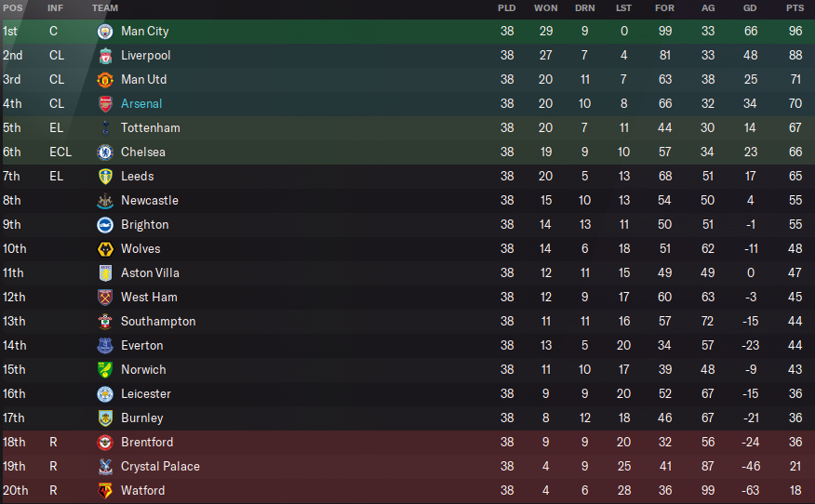Screen dimensions: 815x504
Task: Click the Chelsea club badge
Action: 105,153
